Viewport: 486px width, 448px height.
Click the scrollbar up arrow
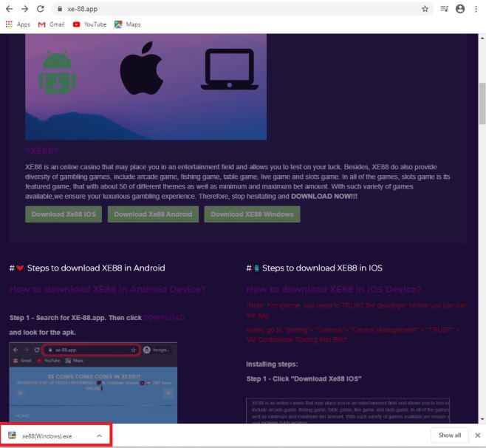482,38
